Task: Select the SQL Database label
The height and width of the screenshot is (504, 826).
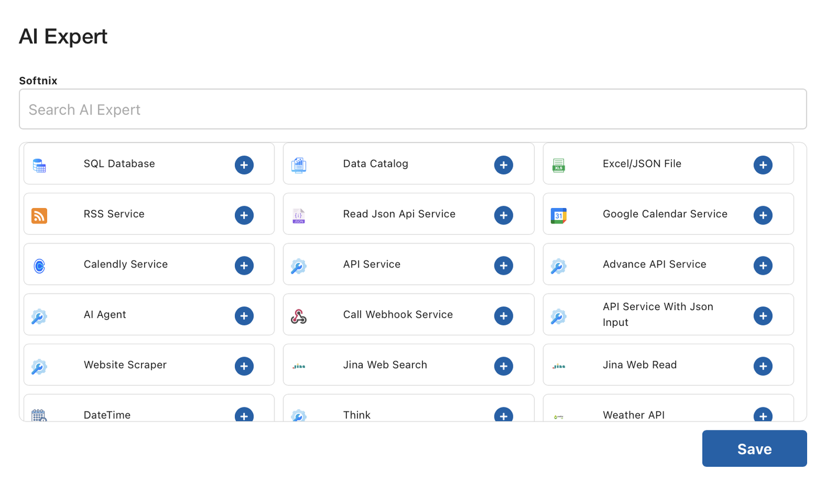Action: click(x=119, y=164)
